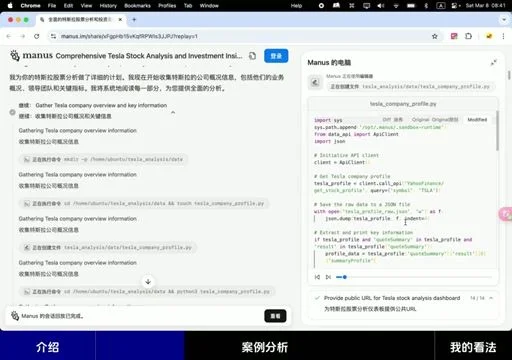Open the Bookmarks menu

tap(137, 5)
